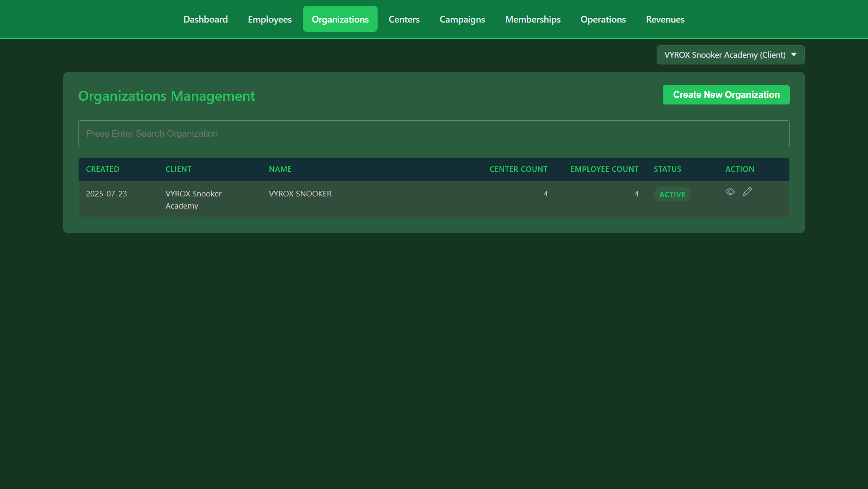Open the Campaigns tab
Image resolution: width=868 pixels, height=489 pixels.
462,19
